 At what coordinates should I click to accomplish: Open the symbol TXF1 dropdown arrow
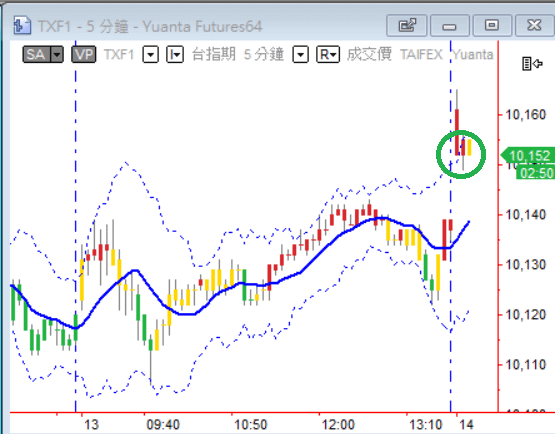click(x=150, y=55)
